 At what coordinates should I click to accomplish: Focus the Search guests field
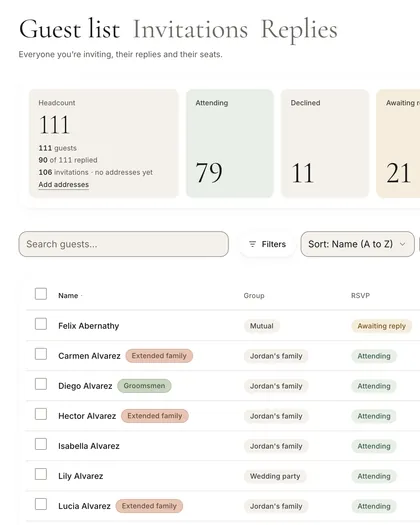pyautogui.click(x=124, y=244)
